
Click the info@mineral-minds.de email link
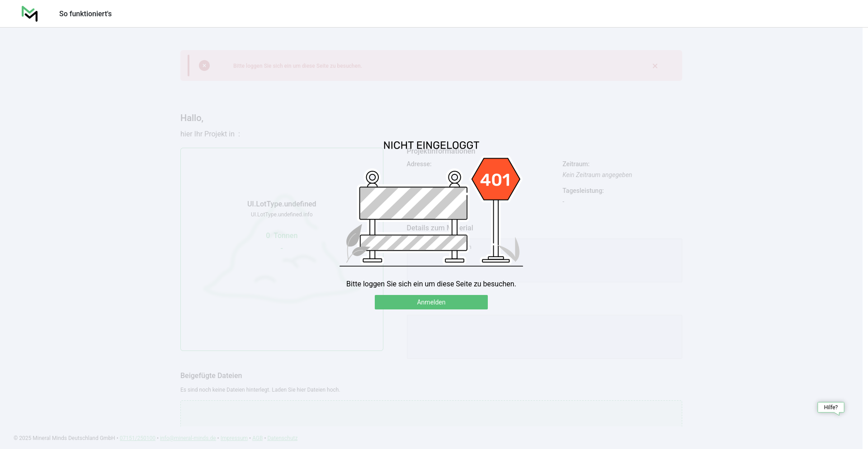(x=188, y=438)
